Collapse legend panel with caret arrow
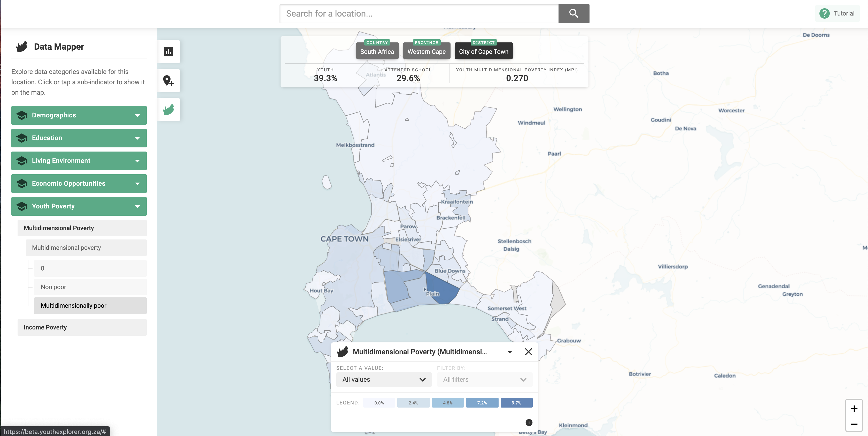 coord(510,352)
